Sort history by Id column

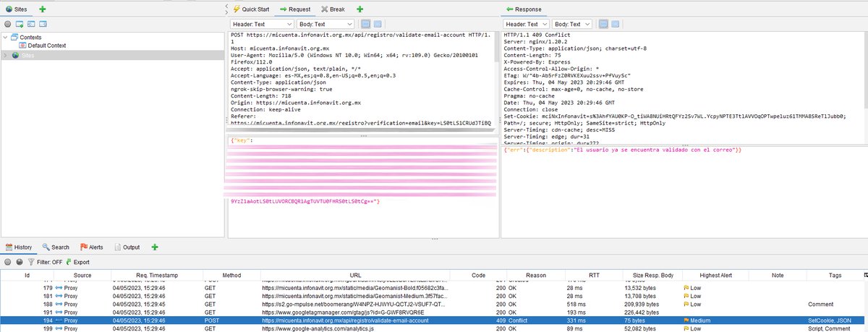click(x=27, y=276)
